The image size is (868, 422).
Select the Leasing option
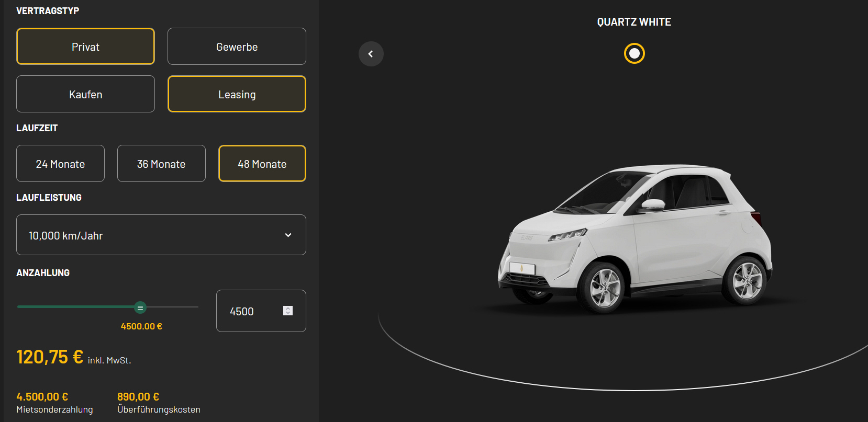point(237,94)
